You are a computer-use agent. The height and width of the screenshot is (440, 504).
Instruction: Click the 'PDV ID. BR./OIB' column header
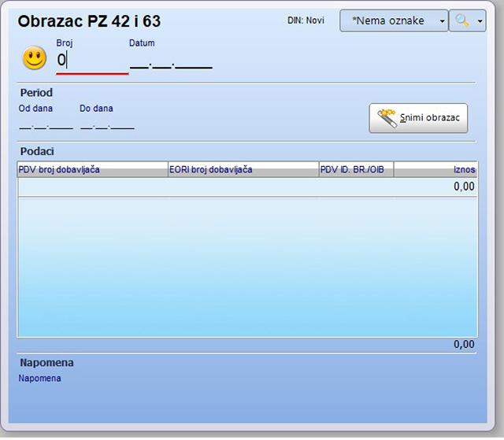pos(356,169)
